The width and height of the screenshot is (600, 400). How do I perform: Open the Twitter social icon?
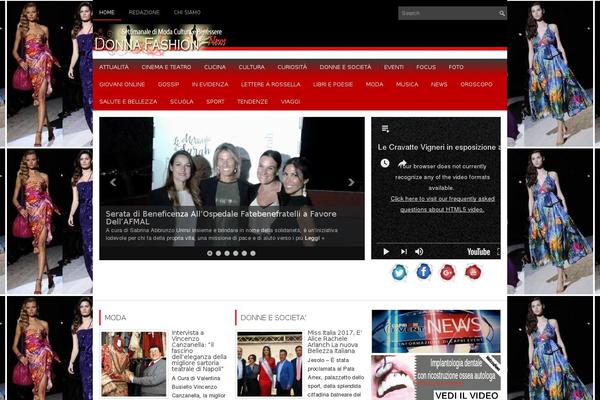point(399,273)
